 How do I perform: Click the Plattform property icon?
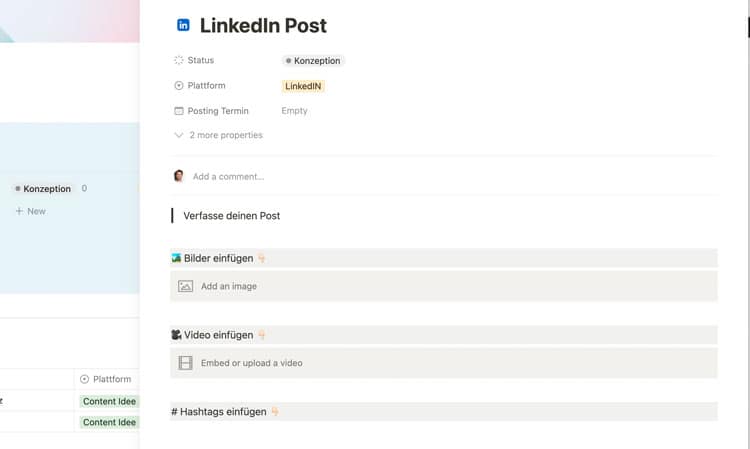179,86
